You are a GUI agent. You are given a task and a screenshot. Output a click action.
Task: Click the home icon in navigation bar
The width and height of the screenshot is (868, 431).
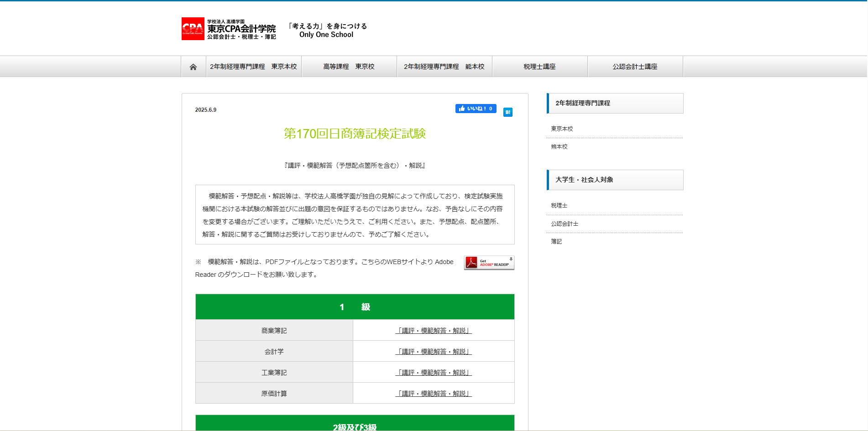click(193, 67)
